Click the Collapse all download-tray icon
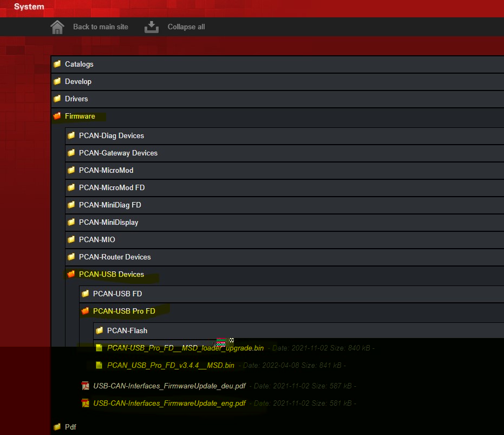Image resolution: width=504 pixels, height=435 pixels. 152,27
